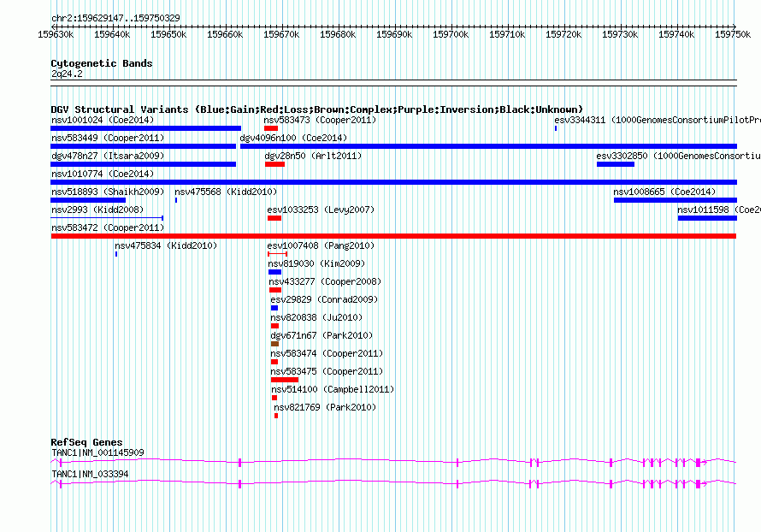Click the brown complex bar under dgv671n67
Viewport: 761px width, 532px height.
274,344
